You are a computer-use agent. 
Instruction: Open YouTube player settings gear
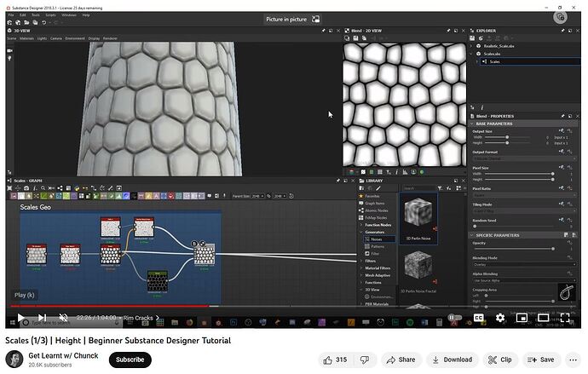(500, 318)
